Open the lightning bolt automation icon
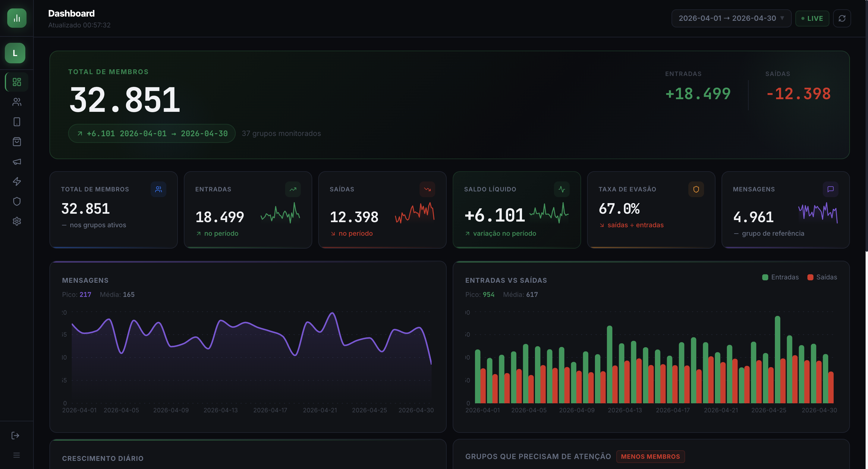Image resolution: width=868 pixels, height=469 pixels. [x=17, y=182]
